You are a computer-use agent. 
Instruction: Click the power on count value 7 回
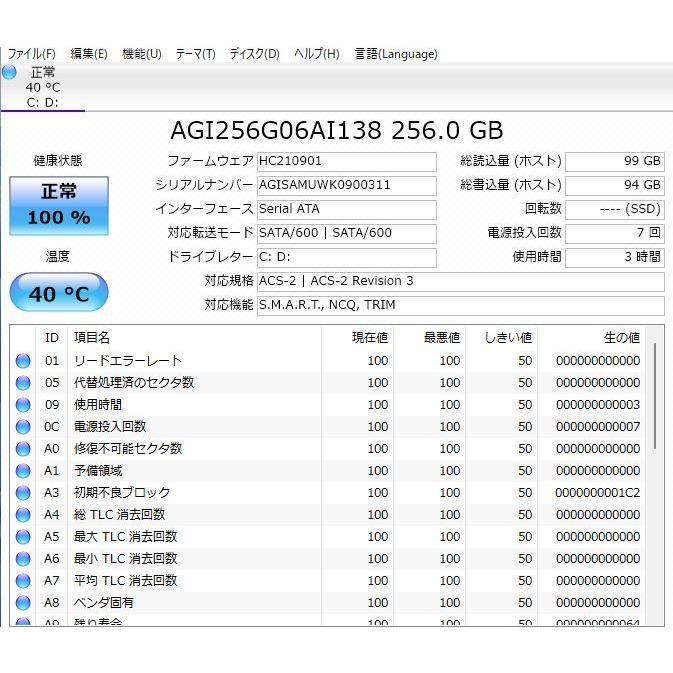pyautogui.click(x=615, y=234)
